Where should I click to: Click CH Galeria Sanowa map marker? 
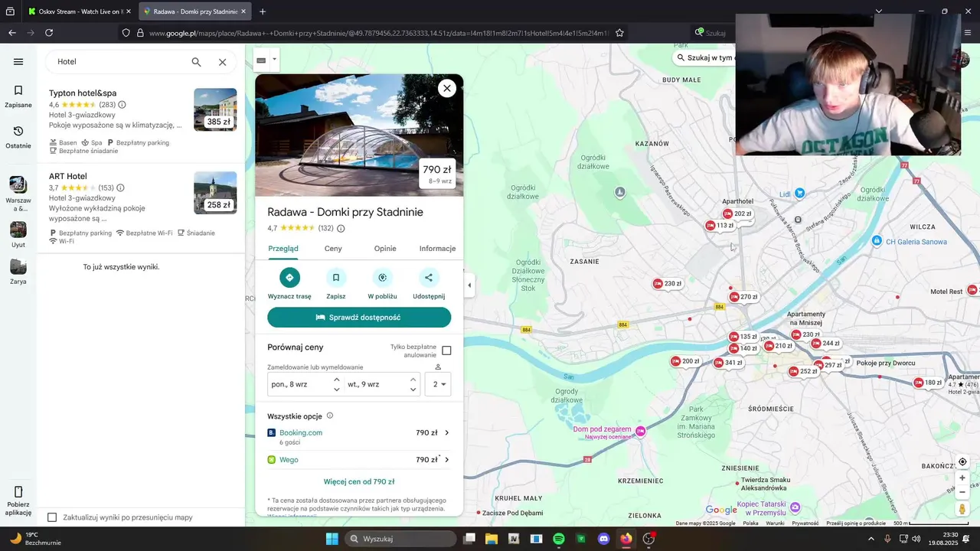pyautogui.click(x=877, y=242)
